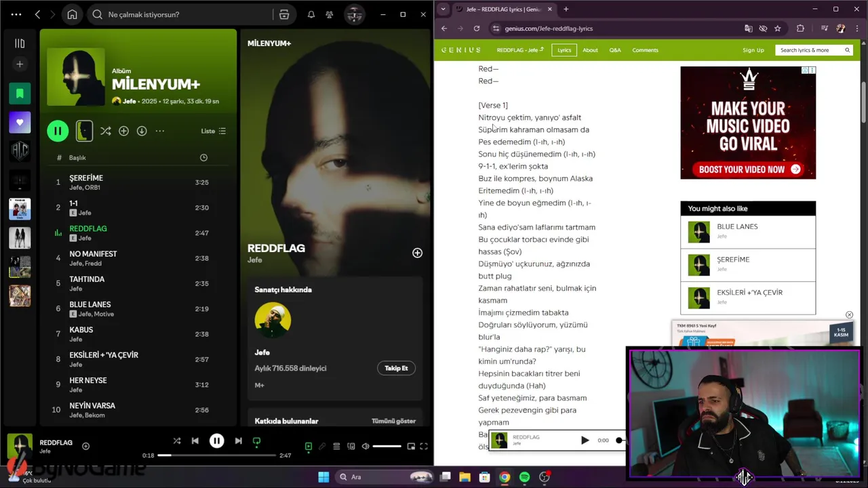Download the MİLENYUM+ album
The image size is (868, 488).
[142, 131]
